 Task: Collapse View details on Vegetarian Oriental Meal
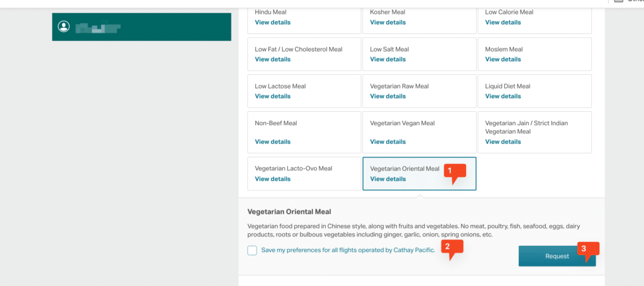tap(387, 179)
